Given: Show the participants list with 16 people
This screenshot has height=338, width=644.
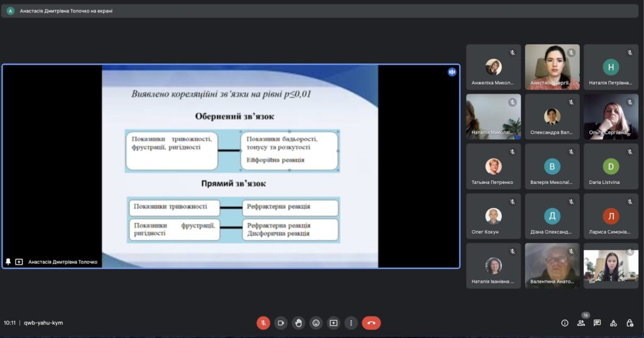Looking at the screenshot, I should pos(581,323).
